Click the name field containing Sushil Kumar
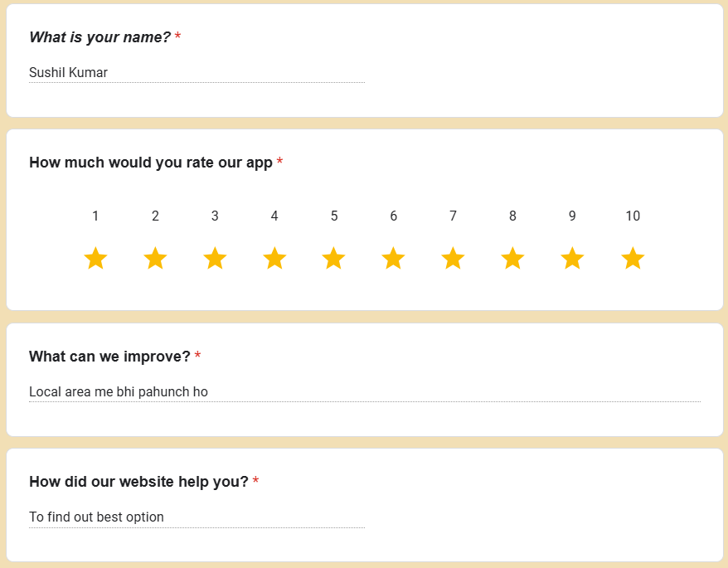 click(x=197, y=73)
